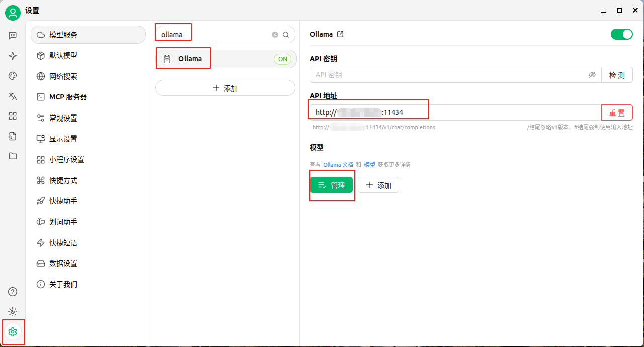Switch theme with the sun icon
This screenshot has width=644, height=347.
click(13, 312)
